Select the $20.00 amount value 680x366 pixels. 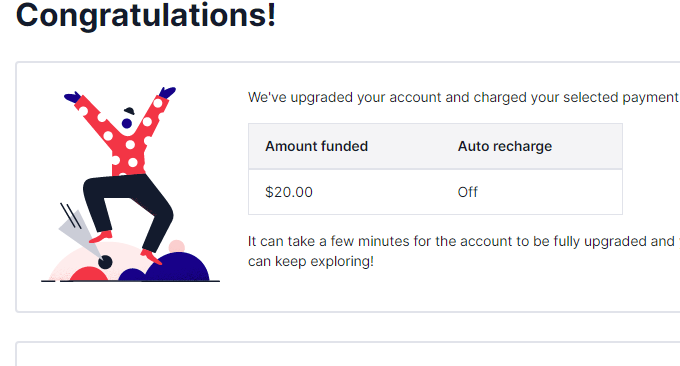tap(289, 192)
